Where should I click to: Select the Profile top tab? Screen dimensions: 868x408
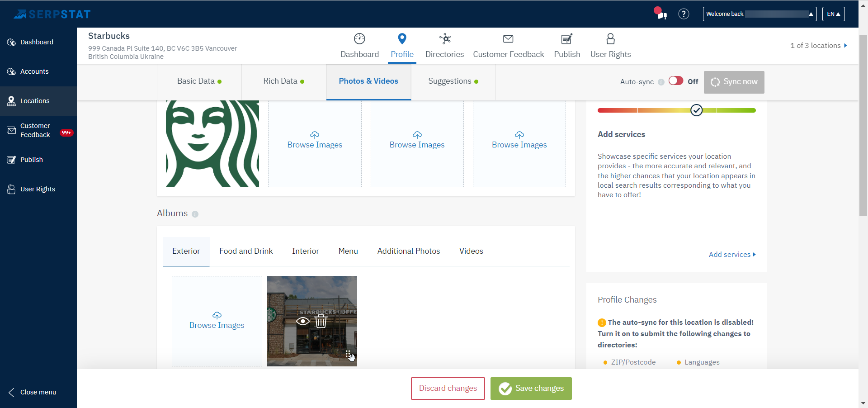click(x=402, y=46)
